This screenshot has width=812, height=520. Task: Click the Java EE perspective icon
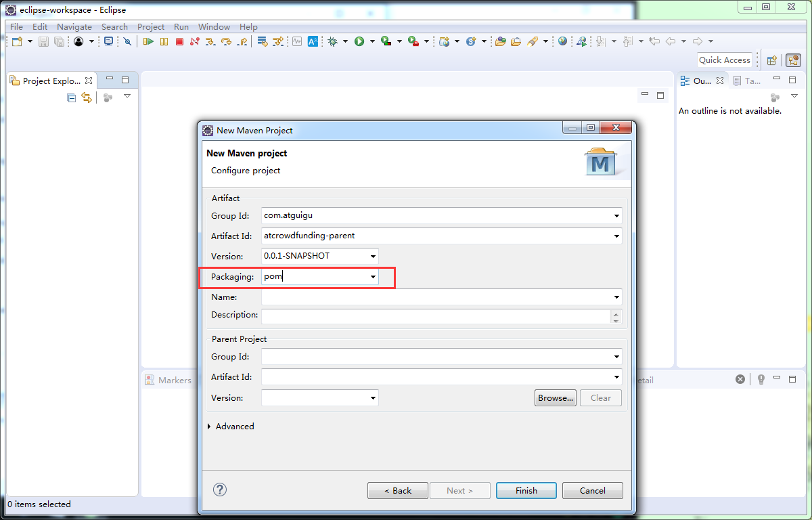pyautogui.click(x=794, y=60)
